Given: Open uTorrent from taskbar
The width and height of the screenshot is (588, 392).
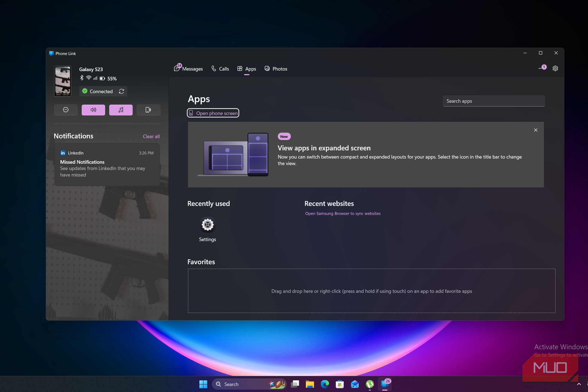Looking at the screenshot, I should (370, 384).
